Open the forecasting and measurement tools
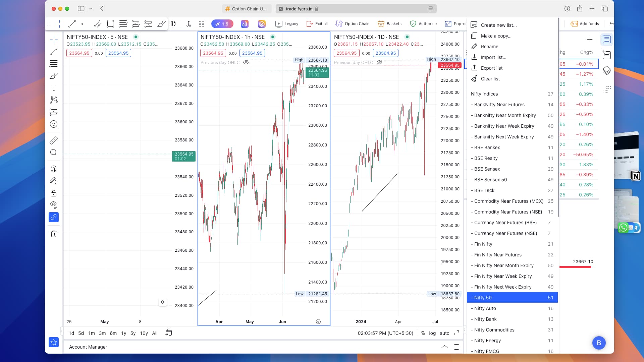The width and height of the screenshot is (644, 362). (x=54, y=112)
